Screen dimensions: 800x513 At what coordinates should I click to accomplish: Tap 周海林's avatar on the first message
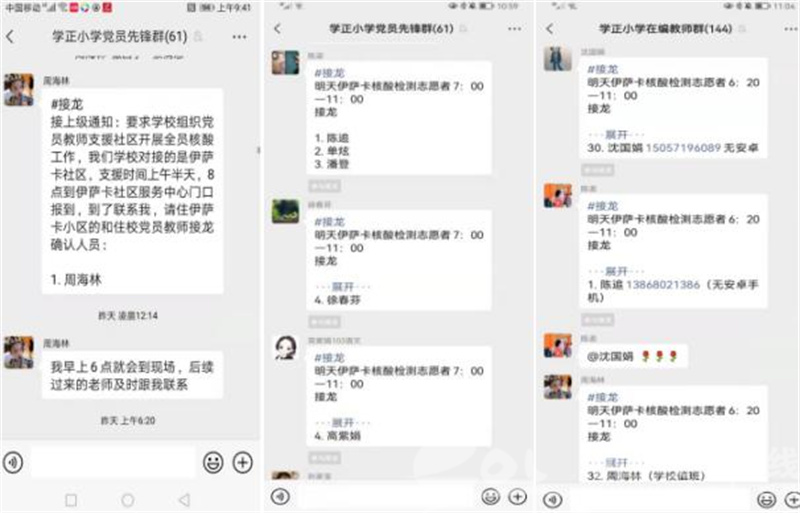19,90
